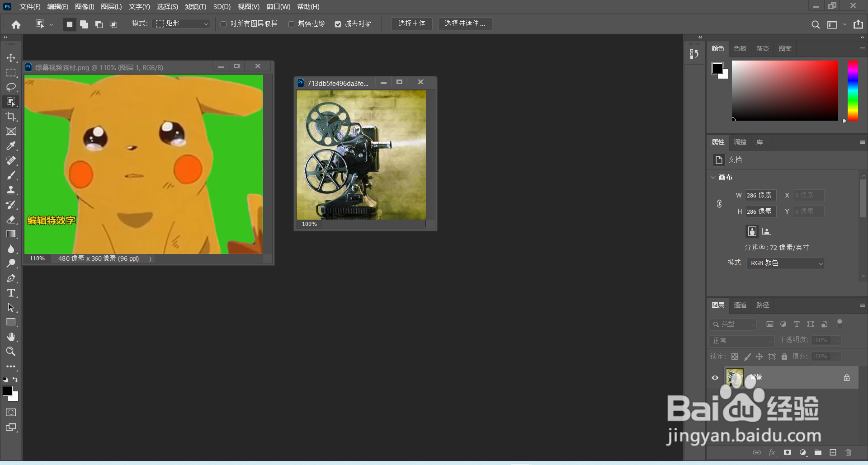Open the Color panel options menu
The height and width of the screenshot is (465, 868).
point(862,48)
